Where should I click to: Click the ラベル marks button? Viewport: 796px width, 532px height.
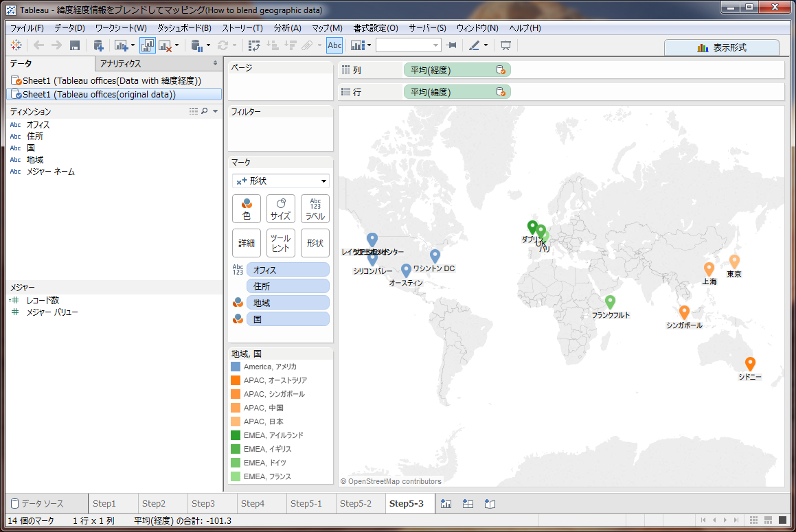pyautogui.click(x=315, y=209)
